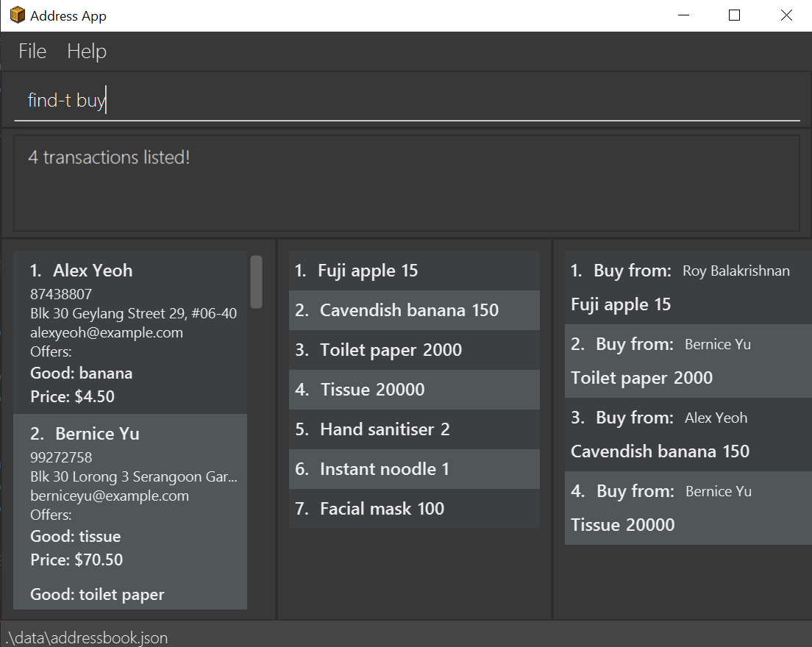Click 'Price: $4.50' line
This screenshot has height=647, width=812.
73,396
